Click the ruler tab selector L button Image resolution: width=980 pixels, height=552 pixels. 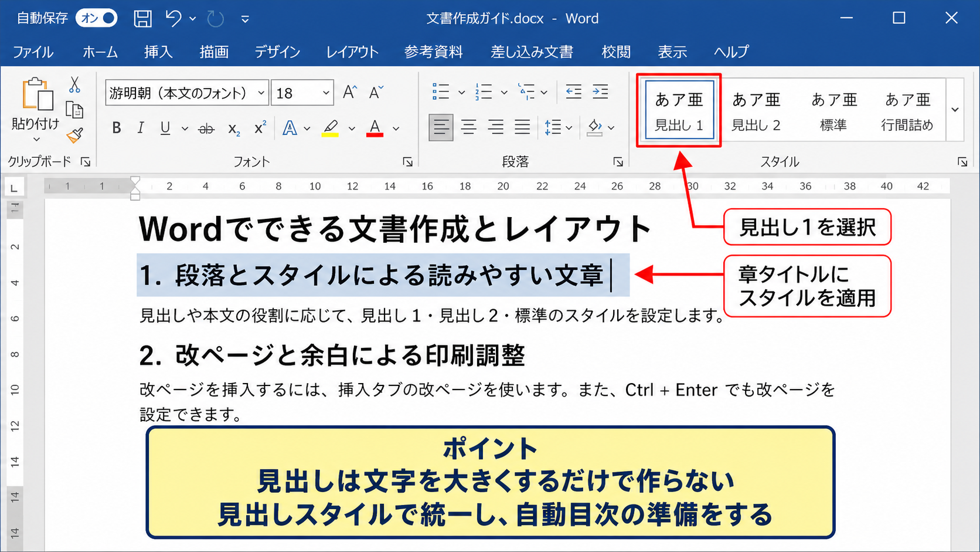point(13,188)
